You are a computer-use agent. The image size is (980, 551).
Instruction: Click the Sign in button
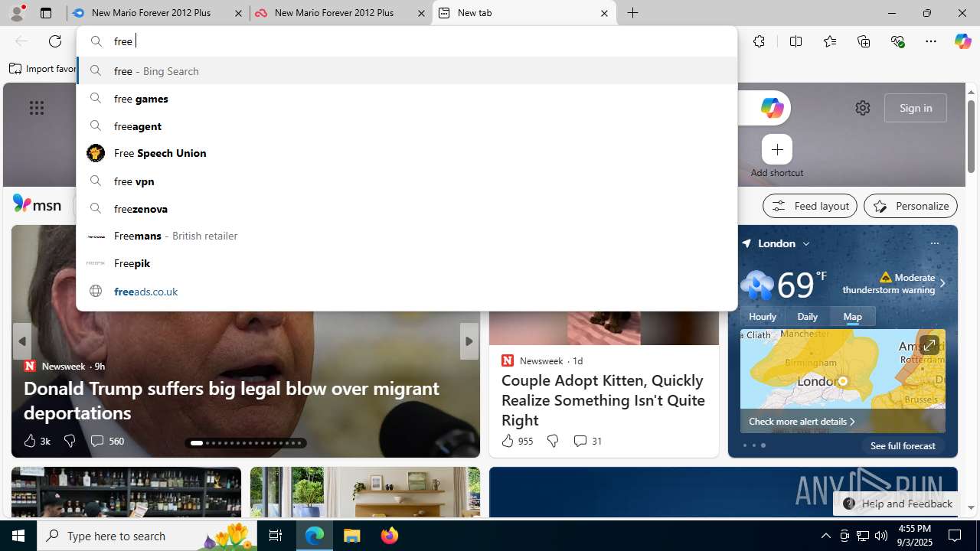pyautogui.click(x=916, y=108)
